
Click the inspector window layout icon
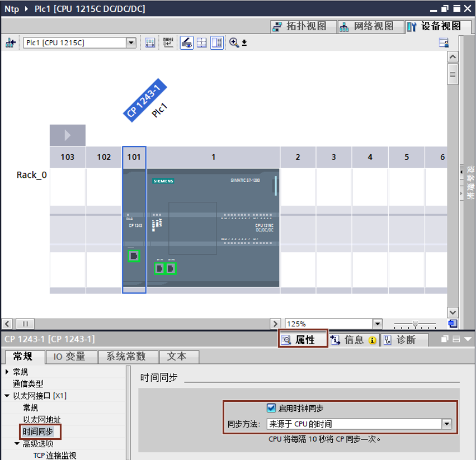456,339
